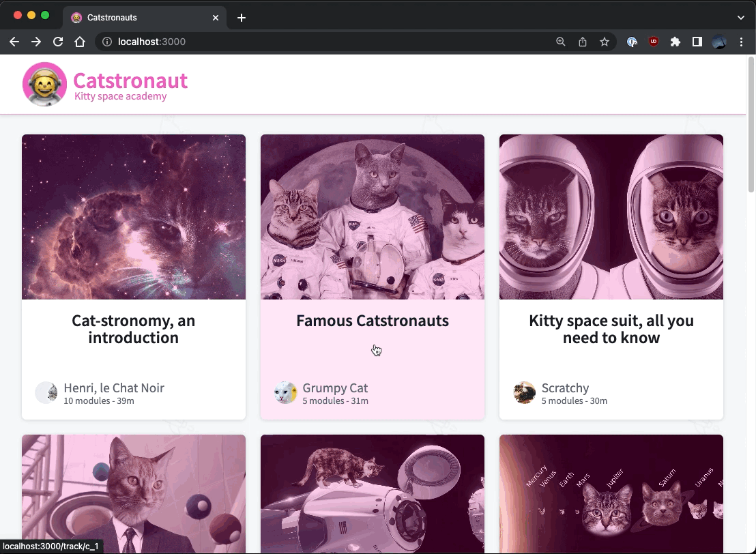The width and height of the screenshot is (756, 554).
Task: Select the Catstronauts browser tab
Action: 145,18
